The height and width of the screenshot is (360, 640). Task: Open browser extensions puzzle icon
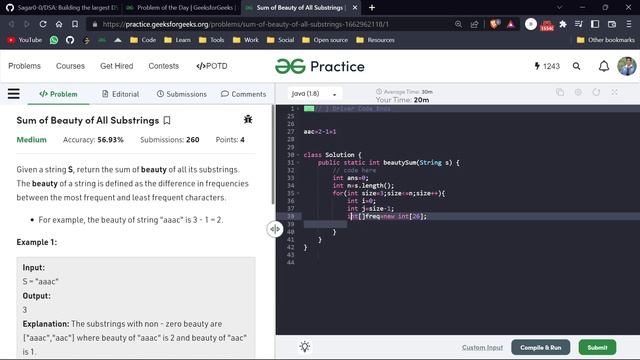click(563, 24)
